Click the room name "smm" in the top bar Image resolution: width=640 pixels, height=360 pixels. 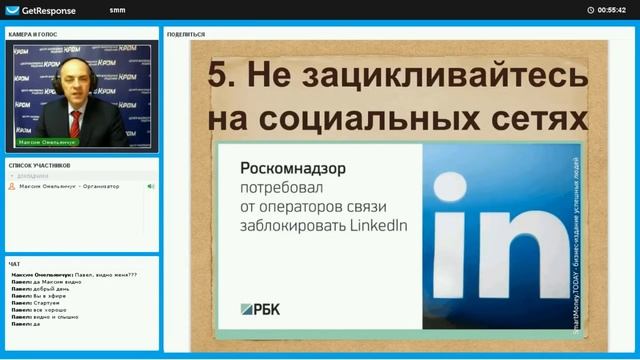117,10
